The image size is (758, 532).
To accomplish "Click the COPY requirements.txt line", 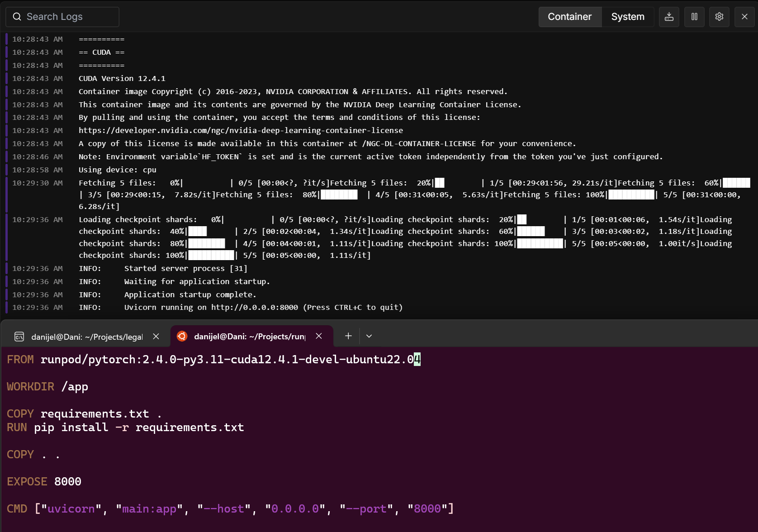I will 84,414.
